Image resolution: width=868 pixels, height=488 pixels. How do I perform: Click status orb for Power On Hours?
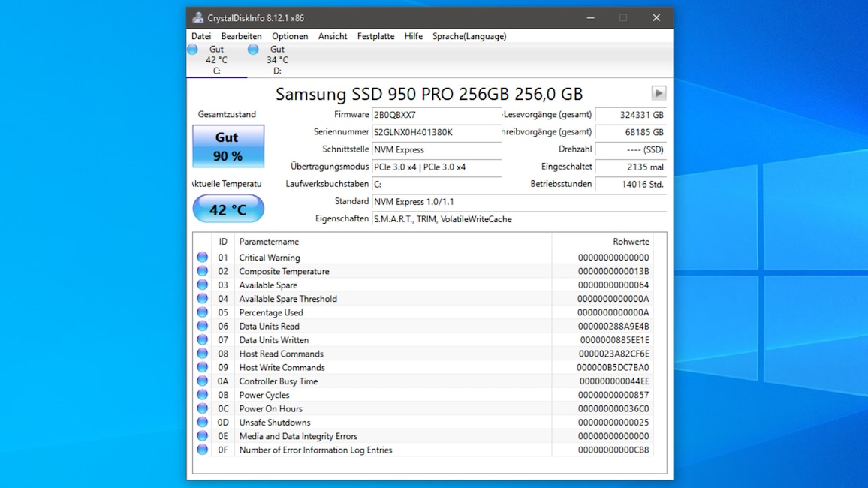(203, 408)
